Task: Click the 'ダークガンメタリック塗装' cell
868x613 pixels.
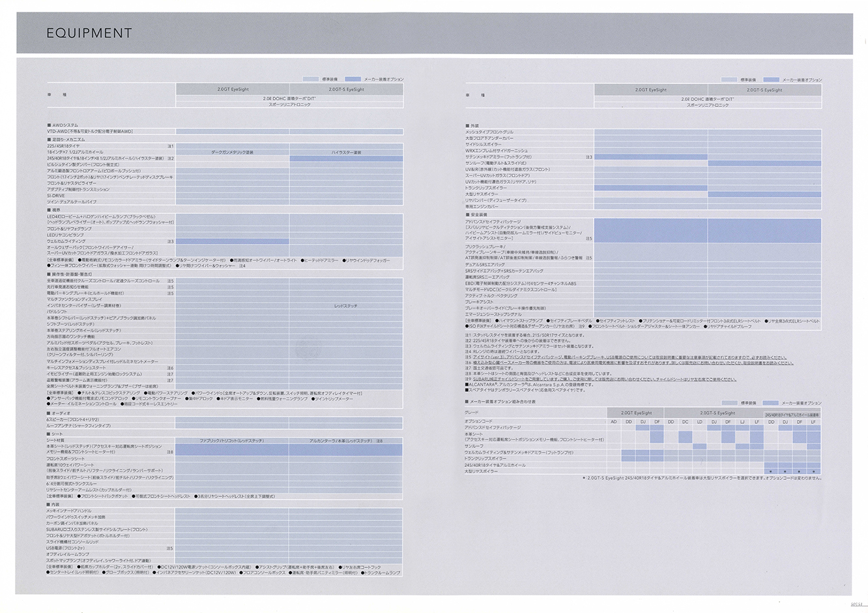Action: tap(232, 151)
